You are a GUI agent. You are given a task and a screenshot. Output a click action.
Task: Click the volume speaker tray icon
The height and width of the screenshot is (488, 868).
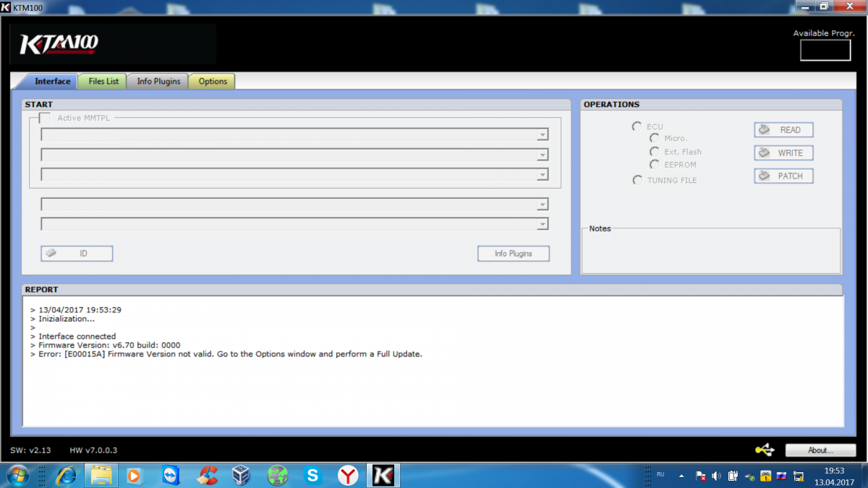tap(716, 476)
